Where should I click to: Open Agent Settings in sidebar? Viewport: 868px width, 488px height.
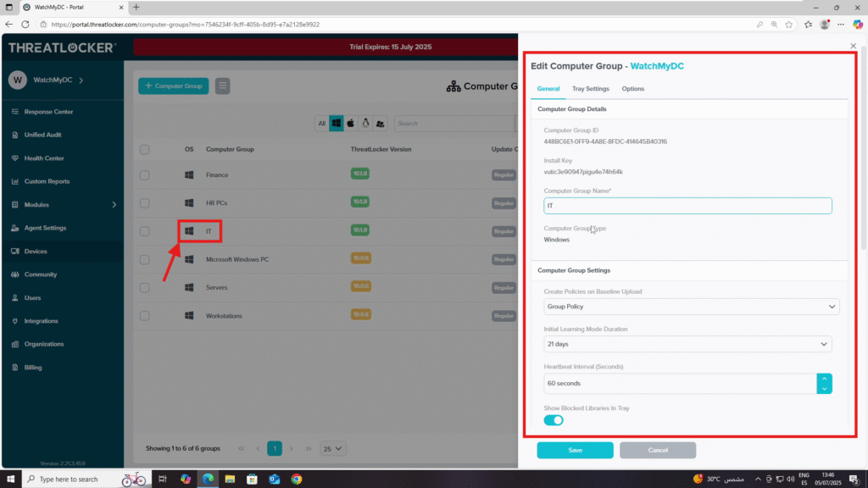tap(45, 228)
